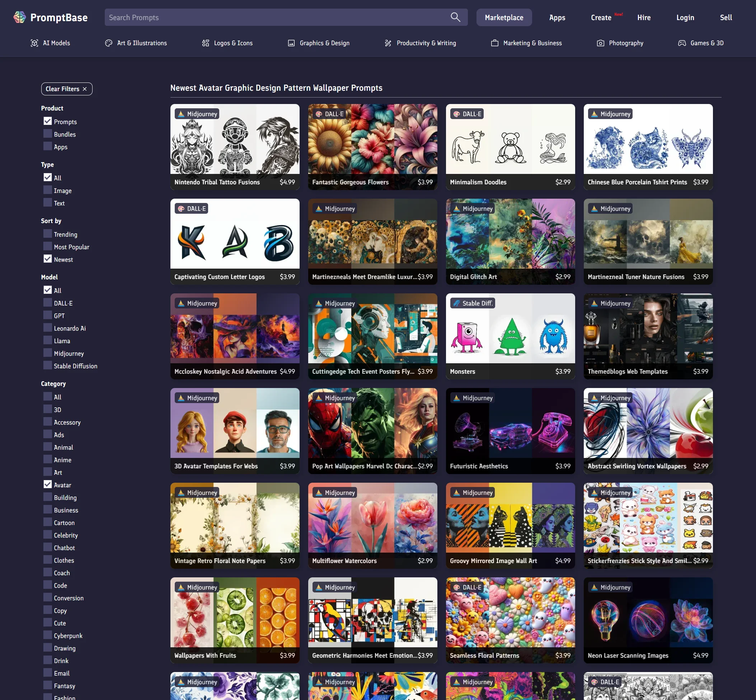The width and height of the screenshot is (756, 700).
Task: Click the Search Prompts input field
Action: [x=286, y=18]
